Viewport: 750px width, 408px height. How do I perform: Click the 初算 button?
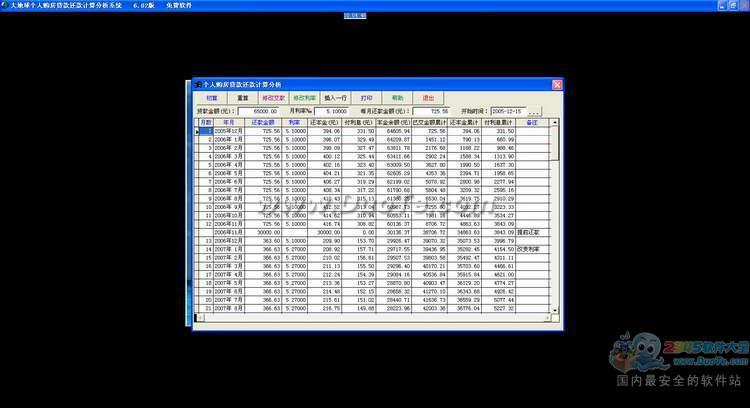point(211,99)
